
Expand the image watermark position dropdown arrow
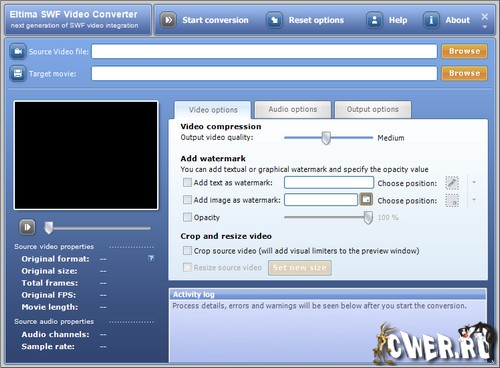click(474, 200)
